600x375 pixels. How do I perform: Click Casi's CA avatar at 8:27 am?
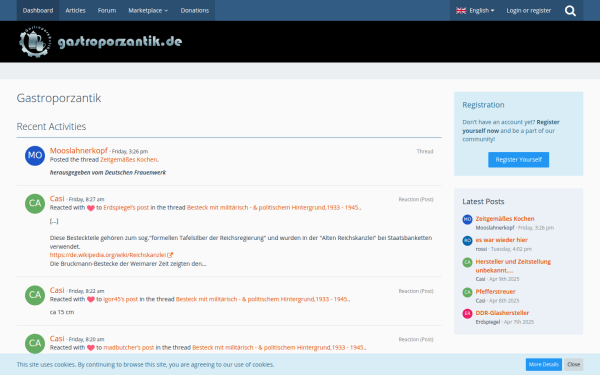35,203
